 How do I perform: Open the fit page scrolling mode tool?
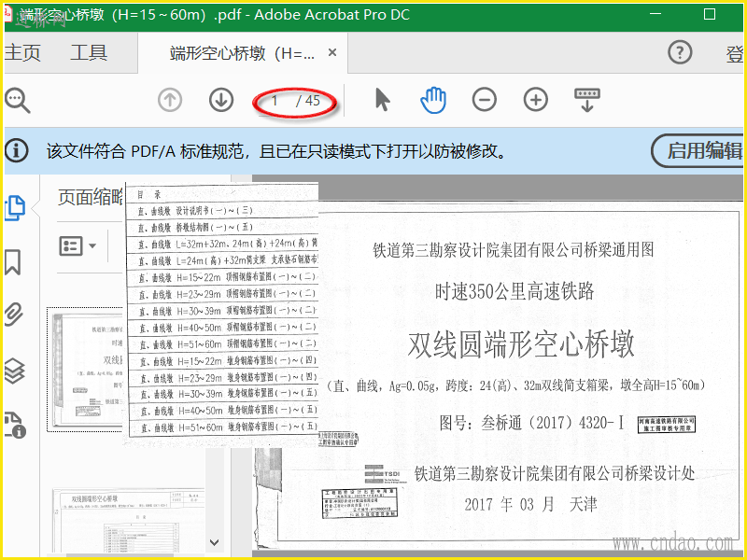tap(587, 100)
